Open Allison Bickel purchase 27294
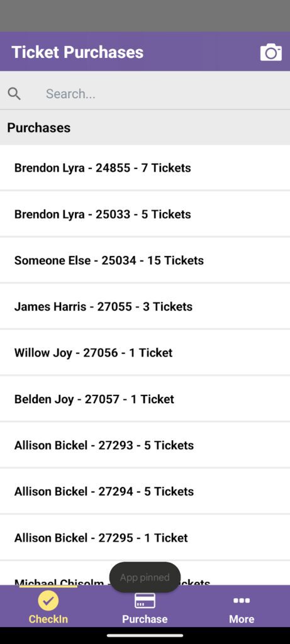 145,492
